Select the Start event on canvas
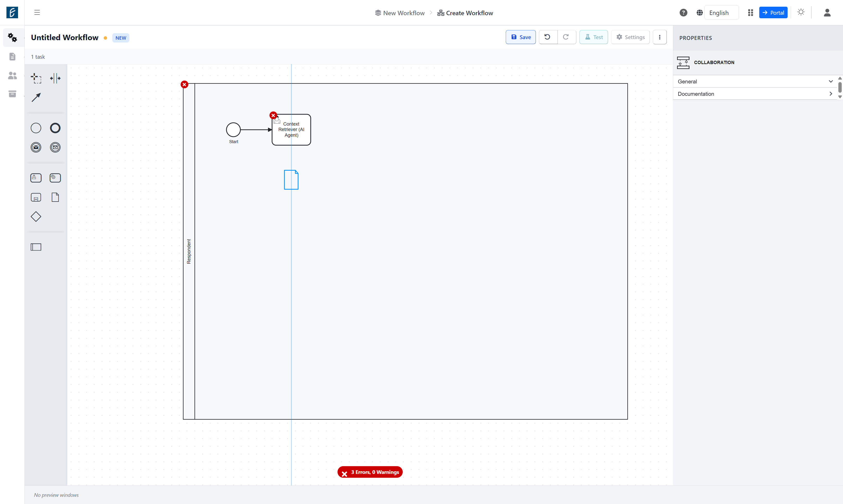This screenshot has height=504, width=843. [x=233, y=130]
